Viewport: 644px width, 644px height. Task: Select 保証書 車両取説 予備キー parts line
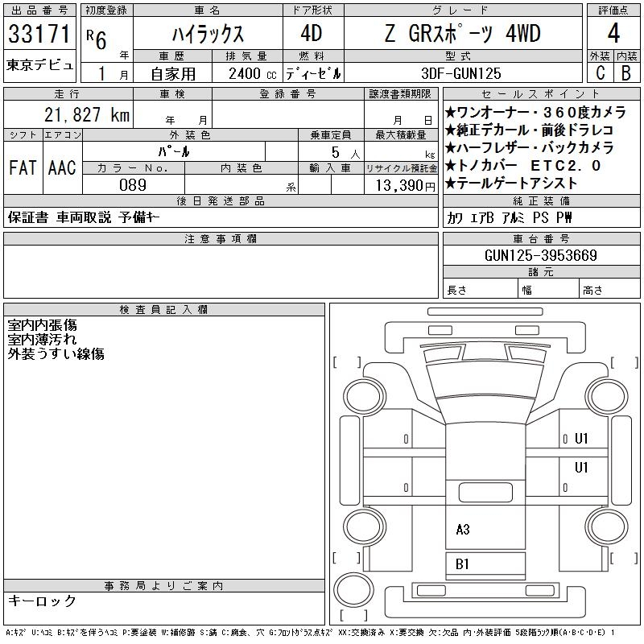click(x=84, y=217)
